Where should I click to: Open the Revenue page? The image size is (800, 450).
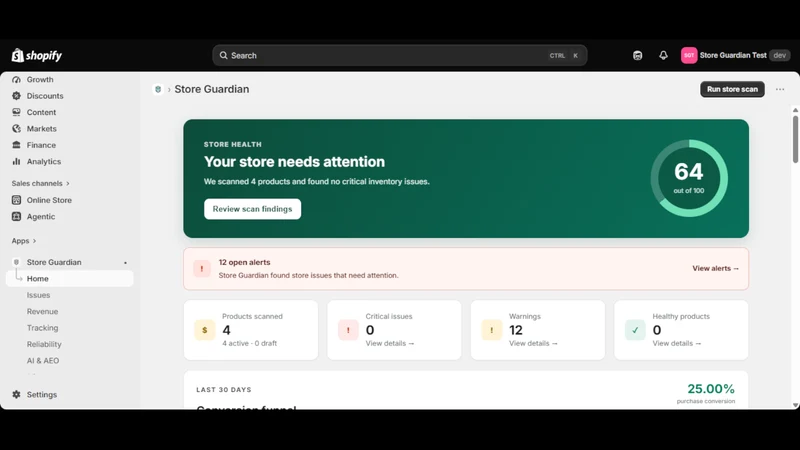pyautogui.click(x=42, y=311)
